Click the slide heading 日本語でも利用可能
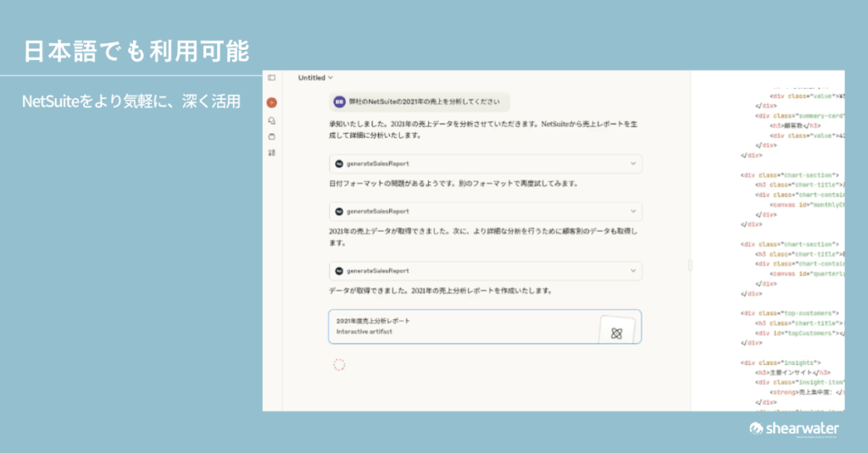This screenshot has height=453, width=868. (x=136, y=52)
